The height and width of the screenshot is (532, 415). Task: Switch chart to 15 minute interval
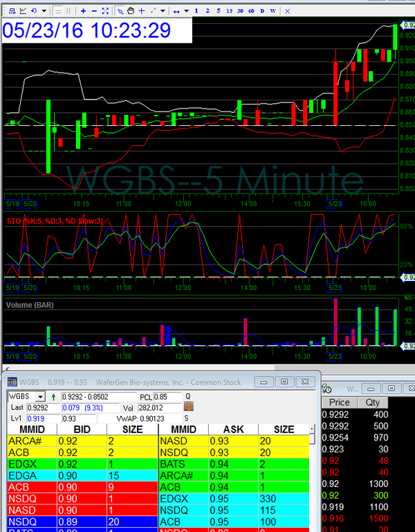click(229, 11)
